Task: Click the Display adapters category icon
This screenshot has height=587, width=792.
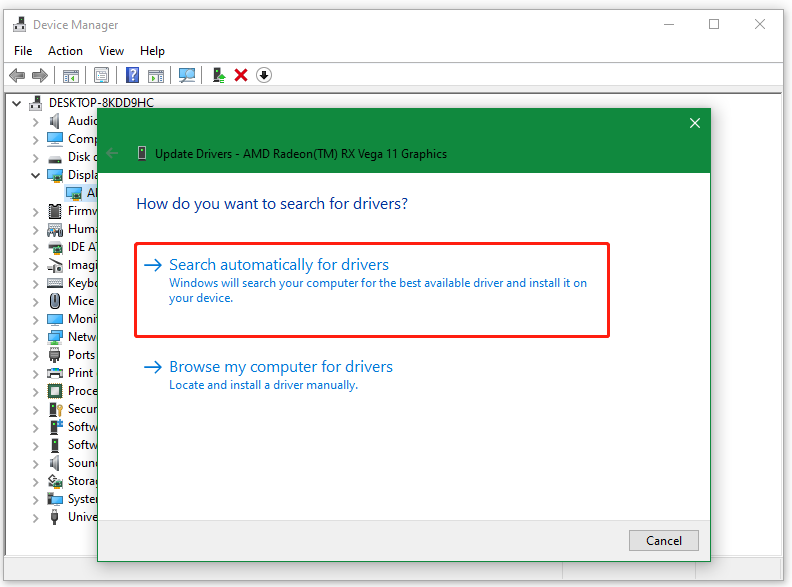Action: pos(55,175)
